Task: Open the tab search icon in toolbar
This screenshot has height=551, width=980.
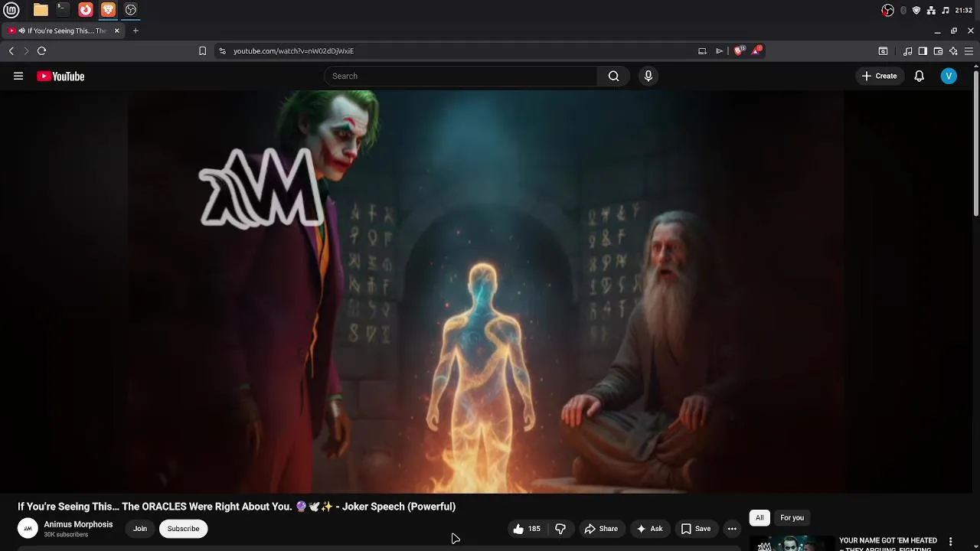Action: pyautogui.click(x=883, y=51)
